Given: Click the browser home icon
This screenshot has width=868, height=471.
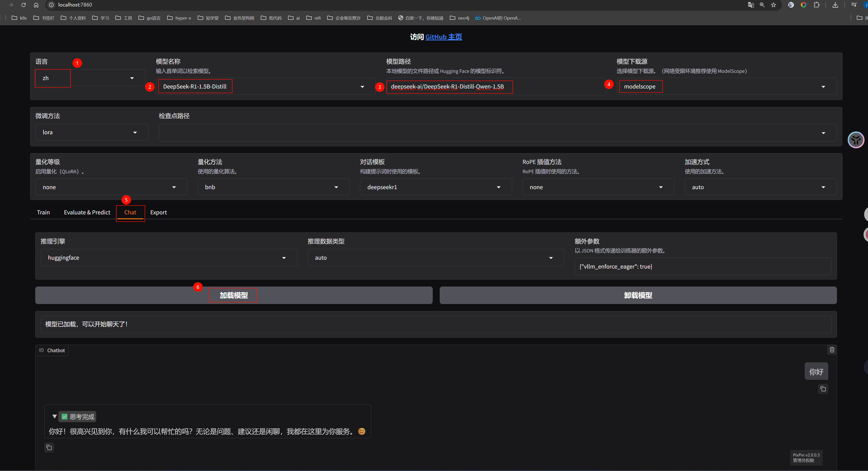Looking at the screenshot, I should [36, 5].
